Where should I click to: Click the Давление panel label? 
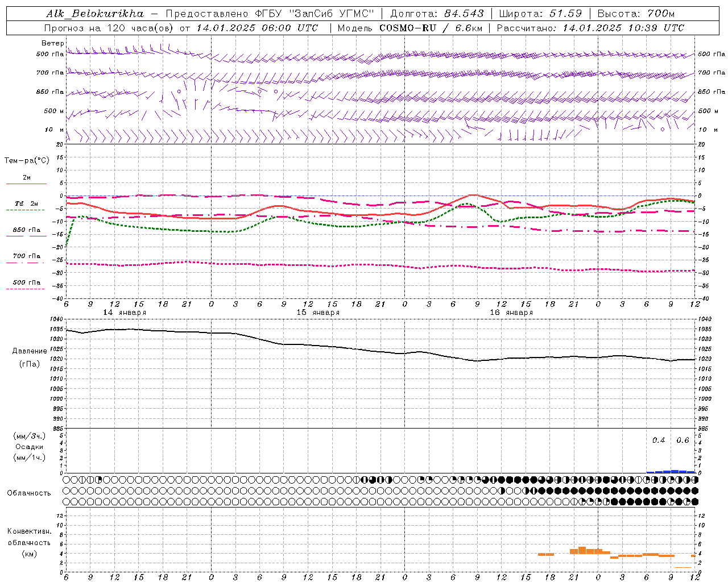point(30,351)
